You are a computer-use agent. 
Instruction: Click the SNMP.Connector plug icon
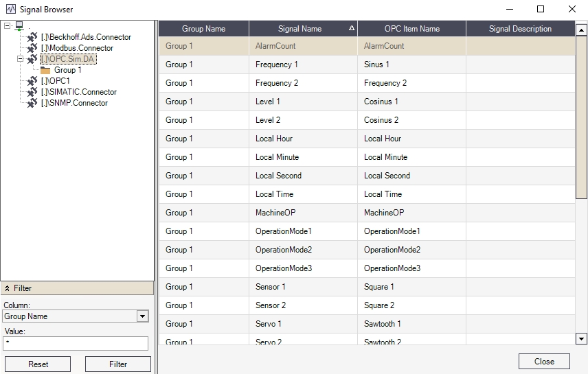(32, 103)
